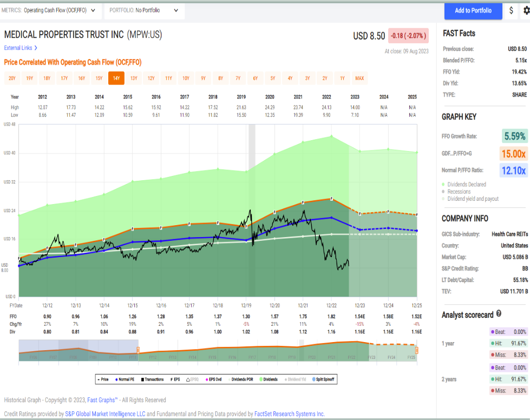Screen dimensions: 530x420
Task: Open FactSet Research Systems Inc. link
Action: (x=289, y=414)
